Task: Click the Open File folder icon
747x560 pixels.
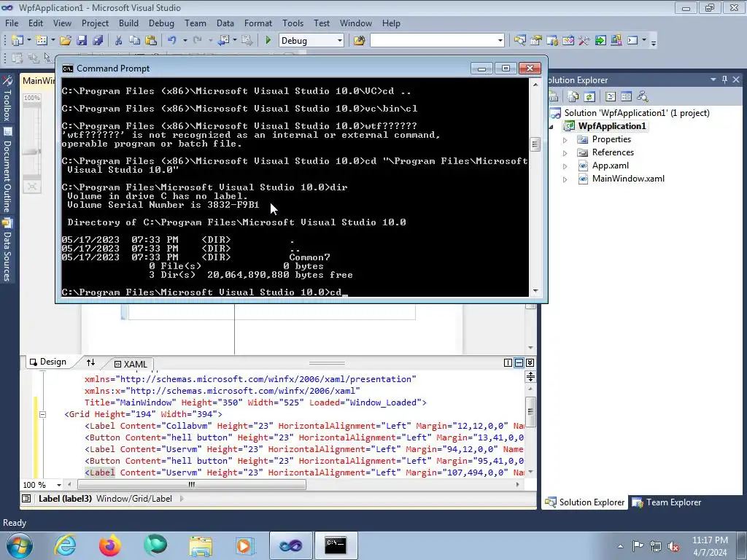Action: point(65,41)
